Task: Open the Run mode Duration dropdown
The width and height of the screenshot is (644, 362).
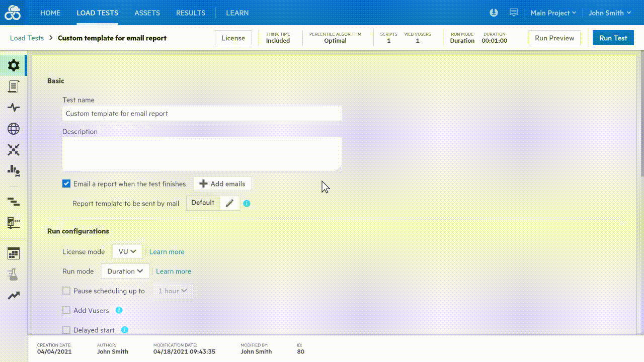Action: click(124, 271)
